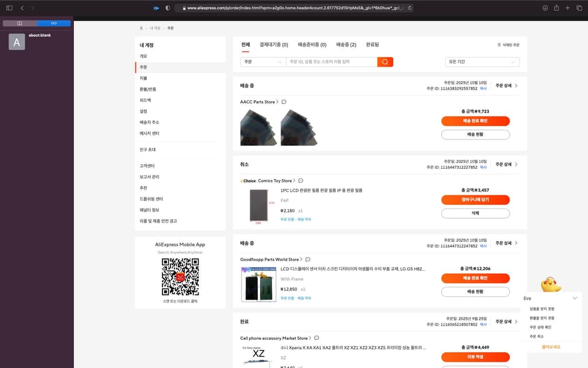The height and width of the screenshot is (368, 588).
Task: Click Safari downloads icon in toolbar
Action: point(545,7)
